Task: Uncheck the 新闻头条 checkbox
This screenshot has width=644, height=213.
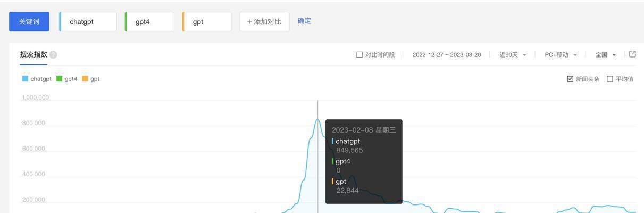Action: click(570, 79)
